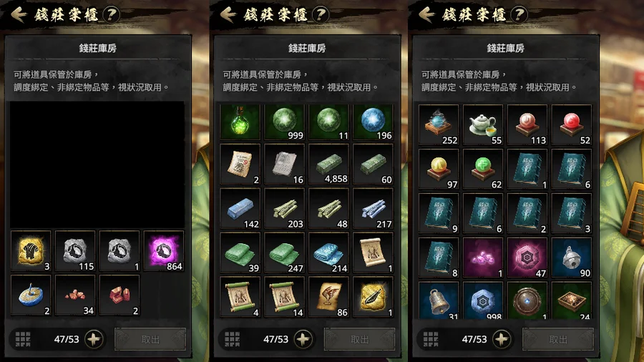Toggle grid sort icon in right panel

[431, 339]
